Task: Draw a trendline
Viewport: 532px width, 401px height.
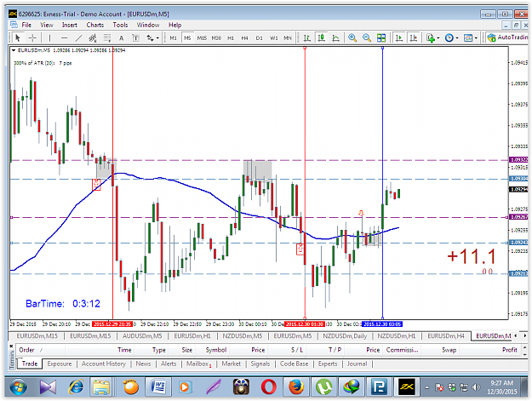Action: pos(78,37)
